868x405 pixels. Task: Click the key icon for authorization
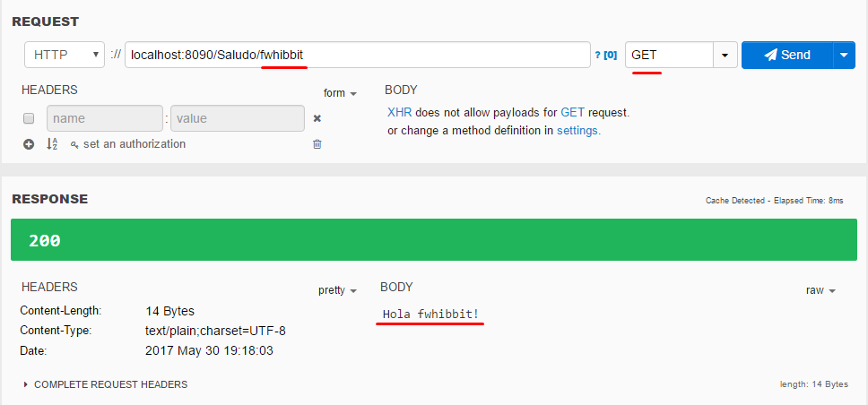pos(74,144)
